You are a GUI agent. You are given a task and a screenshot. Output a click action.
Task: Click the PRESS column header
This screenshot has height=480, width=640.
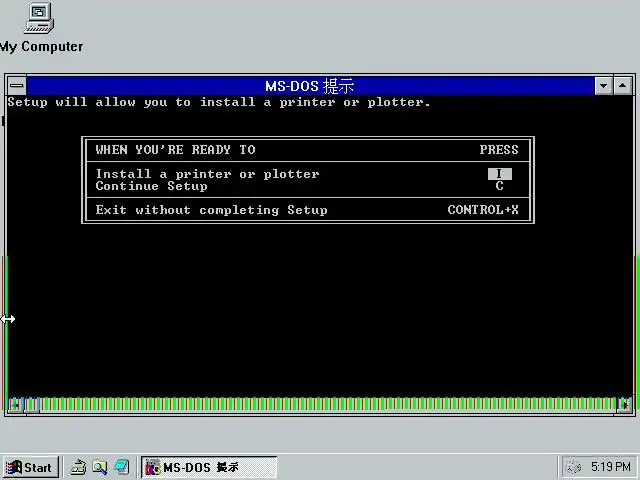(x=499, y=150)
